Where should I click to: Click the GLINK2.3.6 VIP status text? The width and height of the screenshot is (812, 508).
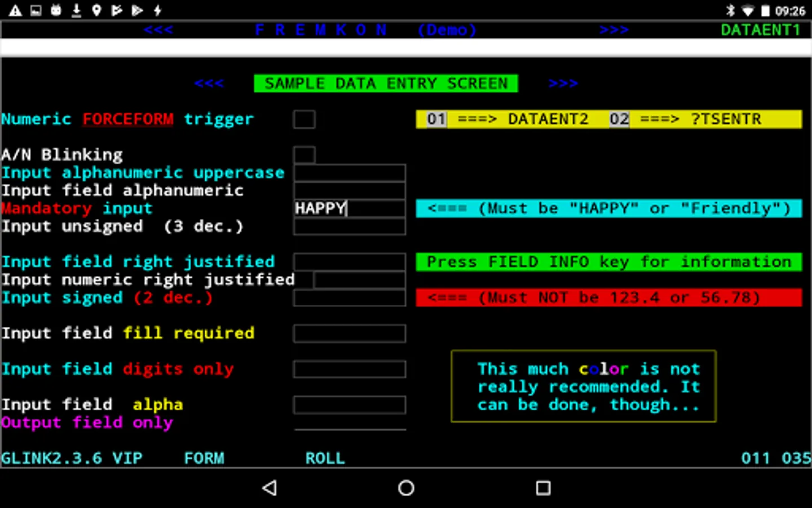coord(72,458)
